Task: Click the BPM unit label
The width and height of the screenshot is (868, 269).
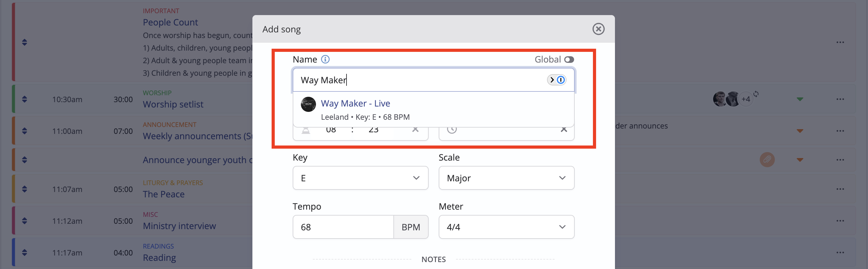Action: (411, 227)
